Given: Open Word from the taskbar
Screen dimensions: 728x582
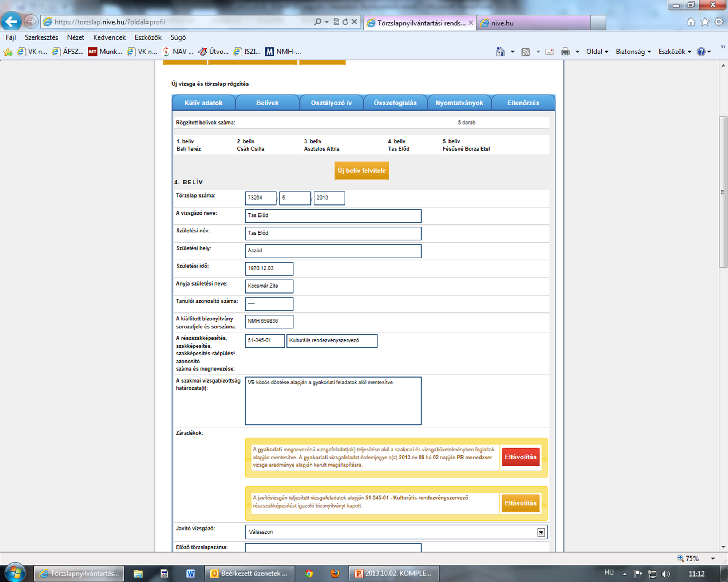Looking at the screenshot, I should click(190, 574).
